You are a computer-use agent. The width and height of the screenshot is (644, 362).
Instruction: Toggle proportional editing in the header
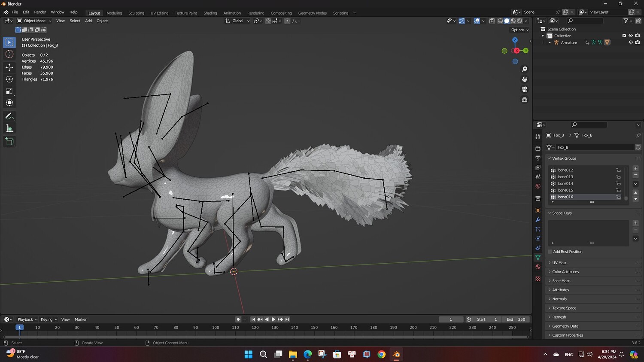point(287,21)
